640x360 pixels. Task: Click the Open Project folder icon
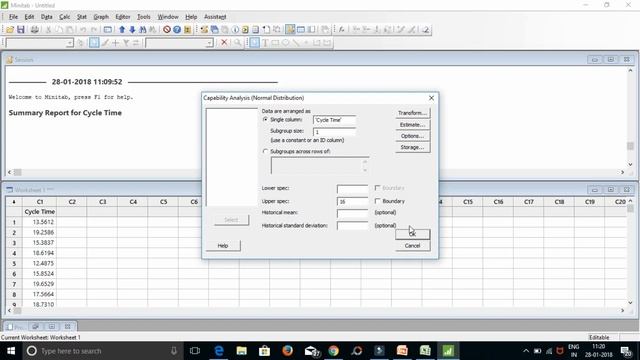tap(10, 29)
